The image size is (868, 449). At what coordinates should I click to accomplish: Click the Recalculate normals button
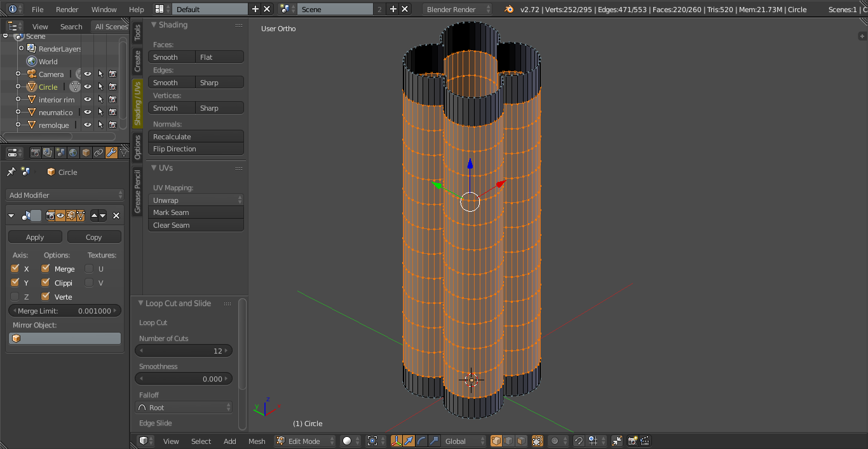(196, 136)
